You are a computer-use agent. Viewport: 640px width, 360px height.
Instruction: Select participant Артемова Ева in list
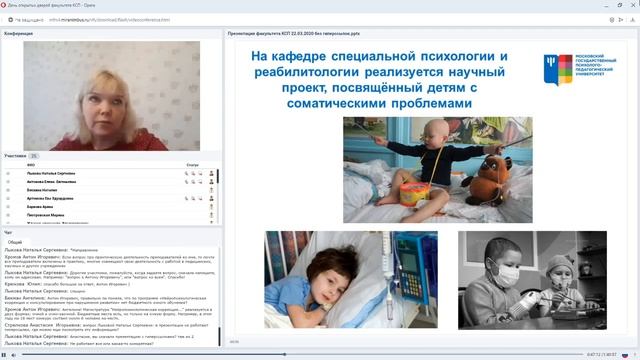tap(50, 198)
